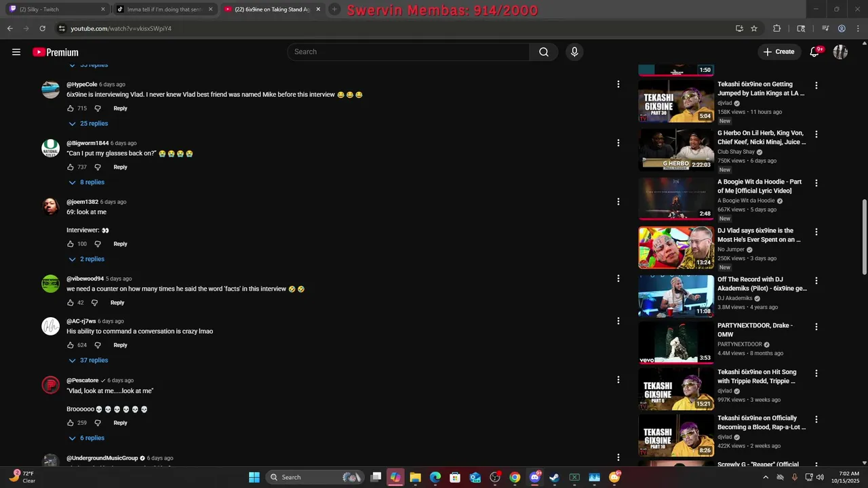Reply to the @vibewood94 comment

[117, 303]
